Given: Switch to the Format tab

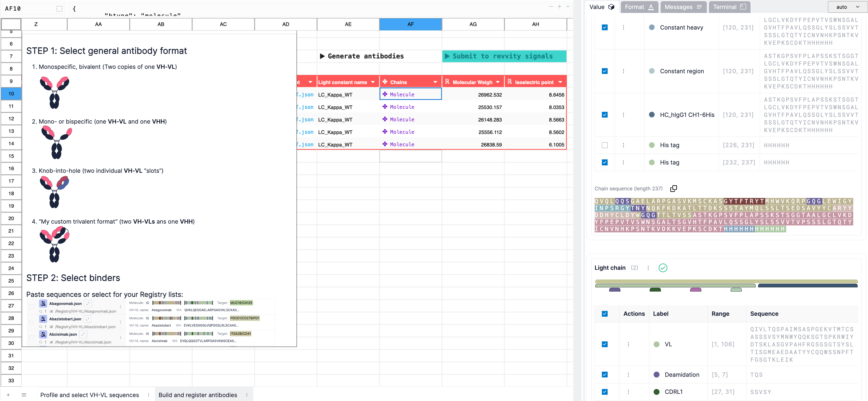Looking at the screenshot, I should click(639, 7).
